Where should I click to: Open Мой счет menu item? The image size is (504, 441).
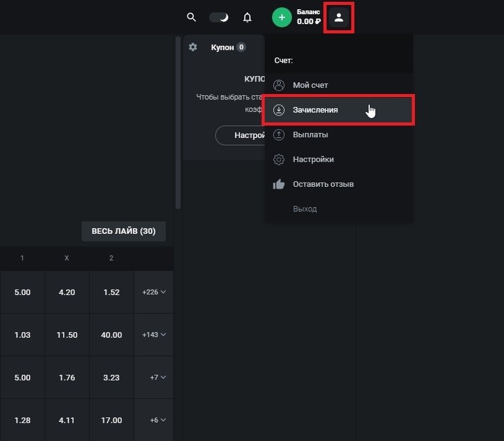339,85
